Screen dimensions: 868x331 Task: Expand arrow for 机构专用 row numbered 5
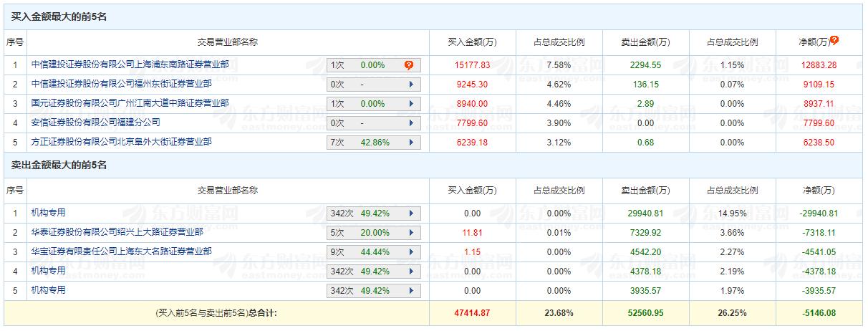click(411, 291)
